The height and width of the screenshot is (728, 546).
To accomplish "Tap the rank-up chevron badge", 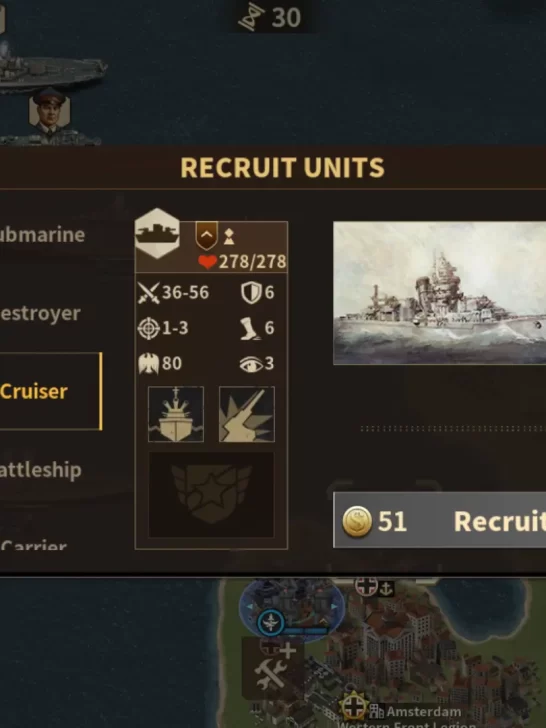I will click(207, 235).
